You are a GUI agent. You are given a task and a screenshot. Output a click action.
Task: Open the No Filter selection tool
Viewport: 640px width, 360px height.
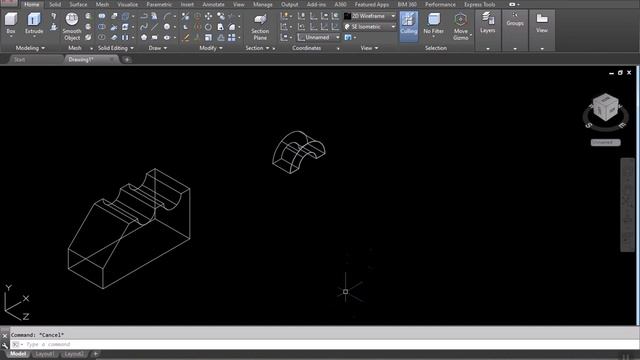pyautogui.click(x=433, y=24)
